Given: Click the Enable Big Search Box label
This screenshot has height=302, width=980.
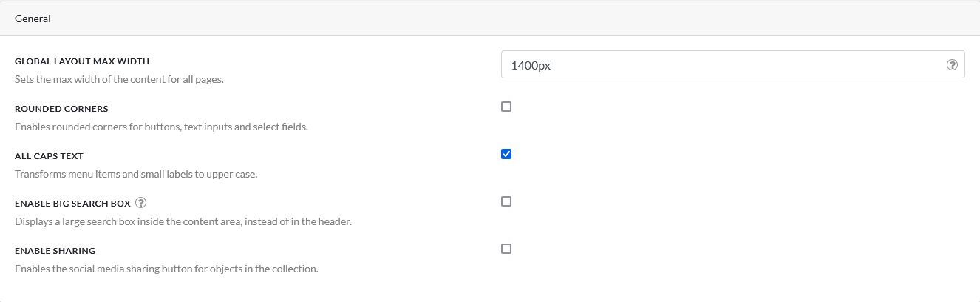Looking at the screenshot, I should [72, 204].
